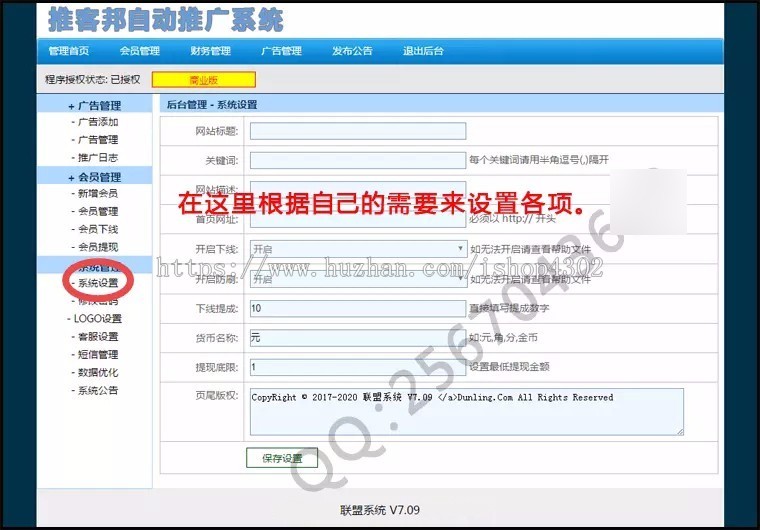
Task: Open 短信管理 in the sidebar
Action: pos(98,354)
